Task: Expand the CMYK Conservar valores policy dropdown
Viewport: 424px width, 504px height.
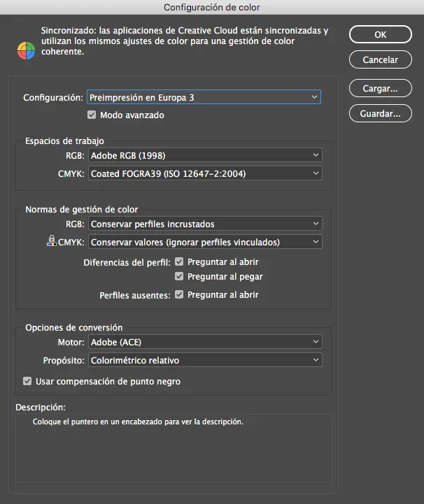Action: coord(205,242)
